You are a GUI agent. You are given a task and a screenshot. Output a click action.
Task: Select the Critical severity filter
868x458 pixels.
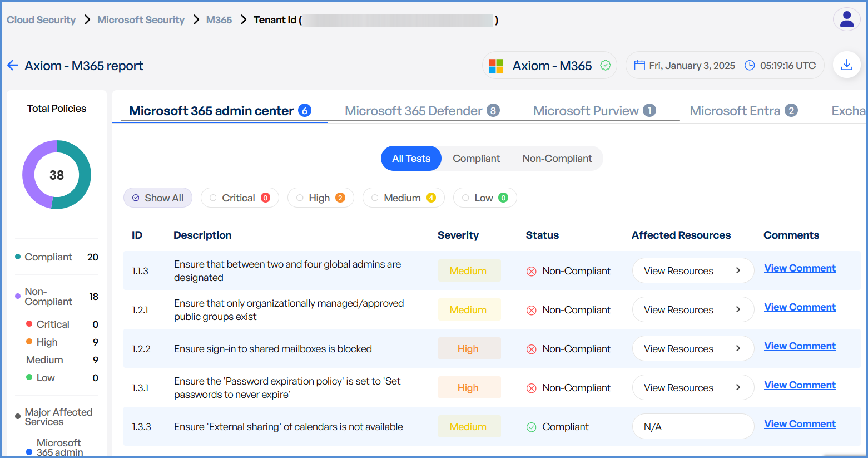pos(239,198)
